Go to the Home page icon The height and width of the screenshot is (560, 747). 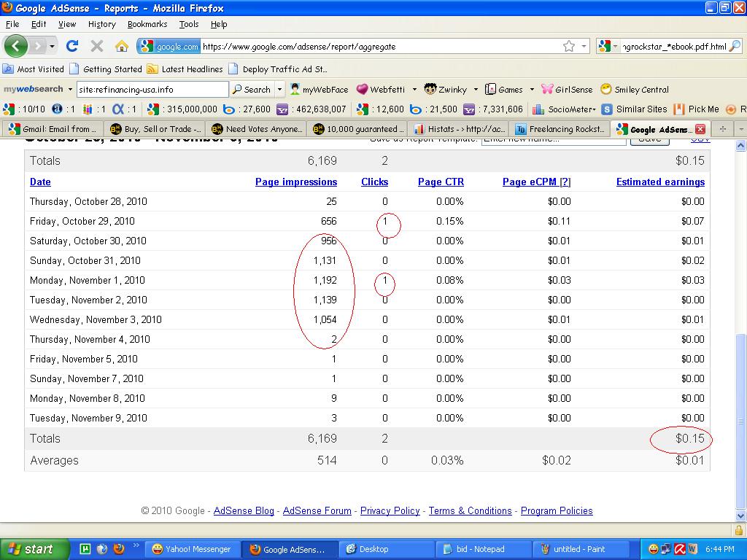[x=122, y=46]
